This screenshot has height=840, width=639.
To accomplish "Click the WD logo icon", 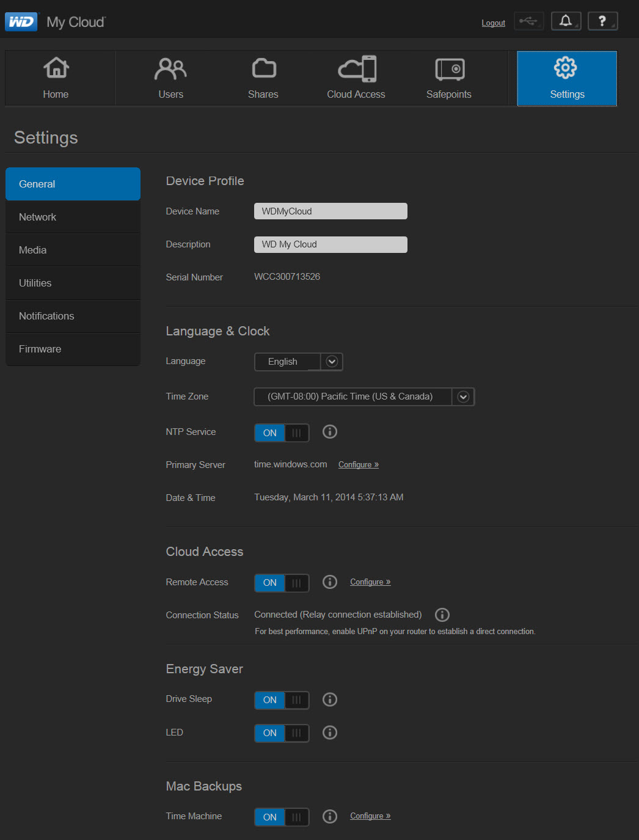I will pyautogui.click(x=21, y=22).
